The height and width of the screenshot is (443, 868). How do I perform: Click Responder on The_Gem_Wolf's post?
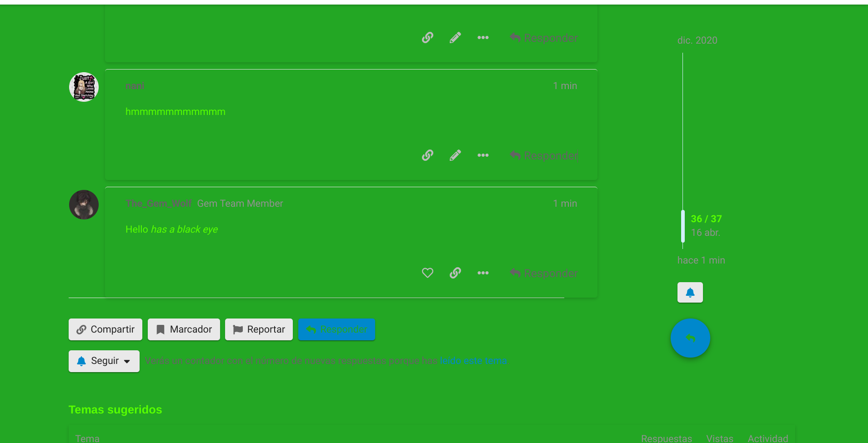point(544,273)
